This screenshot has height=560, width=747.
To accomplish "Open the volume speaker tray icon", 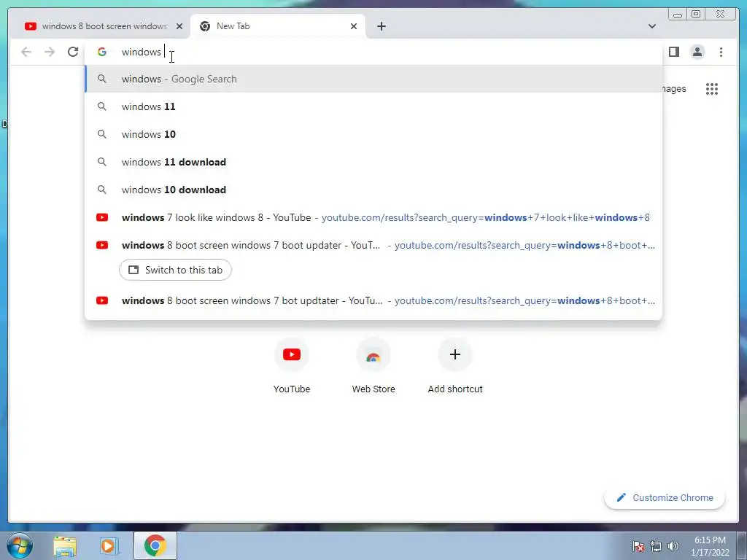I will point(673,546).
